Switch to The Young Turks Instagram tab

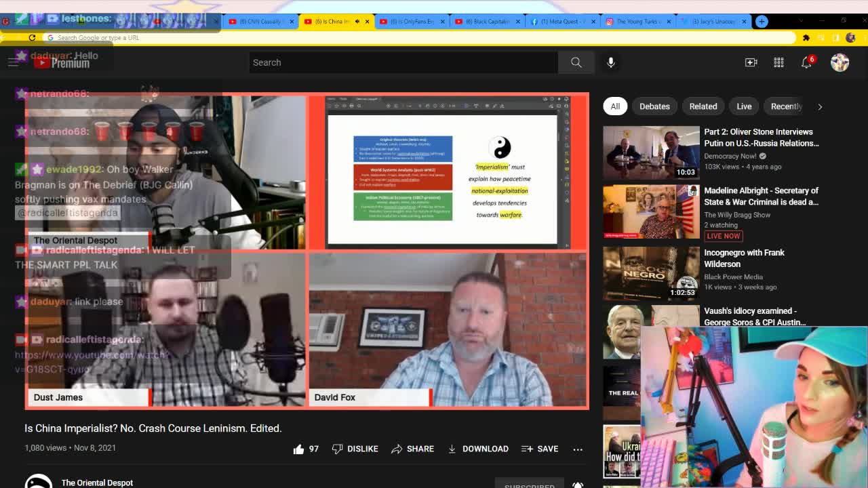click(x=637, y=21)
